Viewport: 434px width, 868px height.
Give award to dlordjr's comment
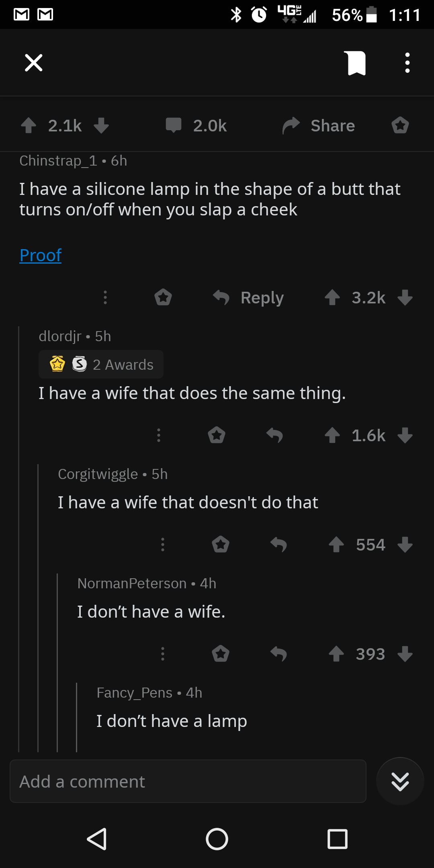[217, 435]
